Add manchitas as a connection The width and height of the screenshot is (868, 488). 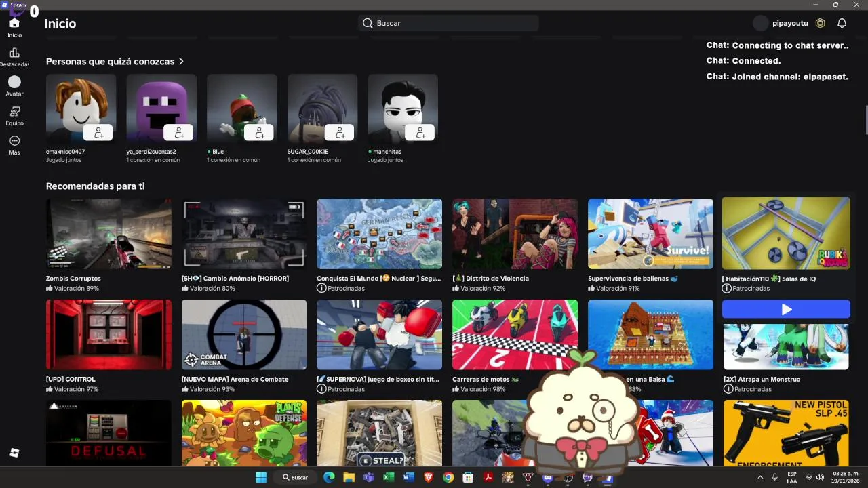420,132
